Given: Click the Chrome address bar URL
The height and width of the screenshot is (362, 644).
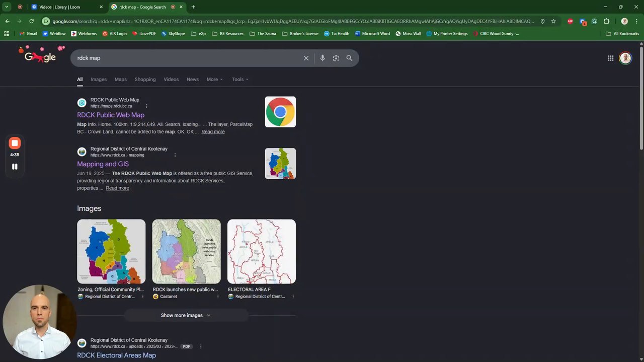Looking at the screenshot, I should (x=293, y=21).
